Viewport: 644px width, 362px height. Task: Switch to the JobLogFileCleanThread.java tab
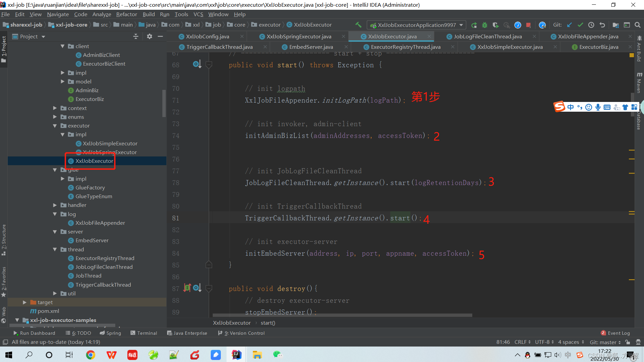[x=488, y=36]
